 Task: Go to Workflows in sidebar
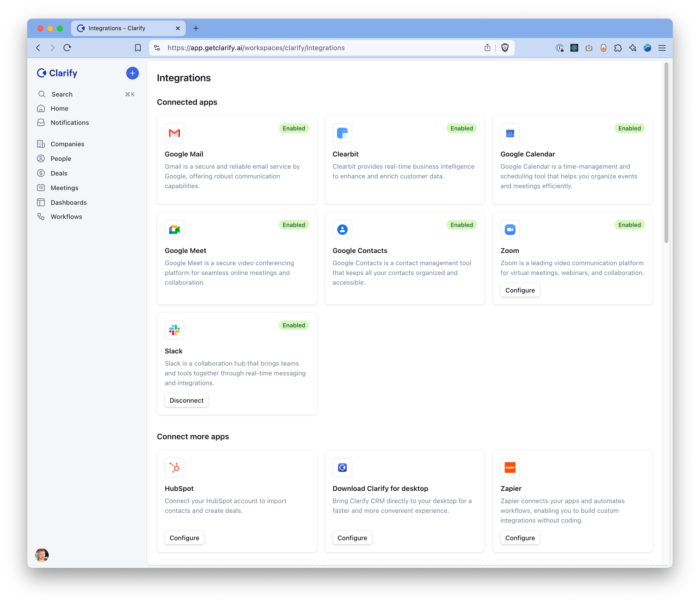click(66, 217)
